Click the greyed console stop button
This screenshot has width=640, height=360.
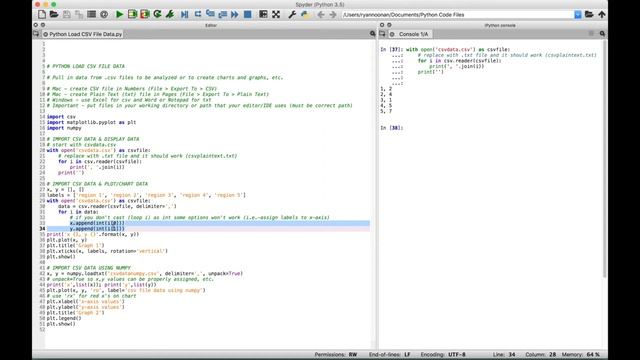tap(591, 33)
